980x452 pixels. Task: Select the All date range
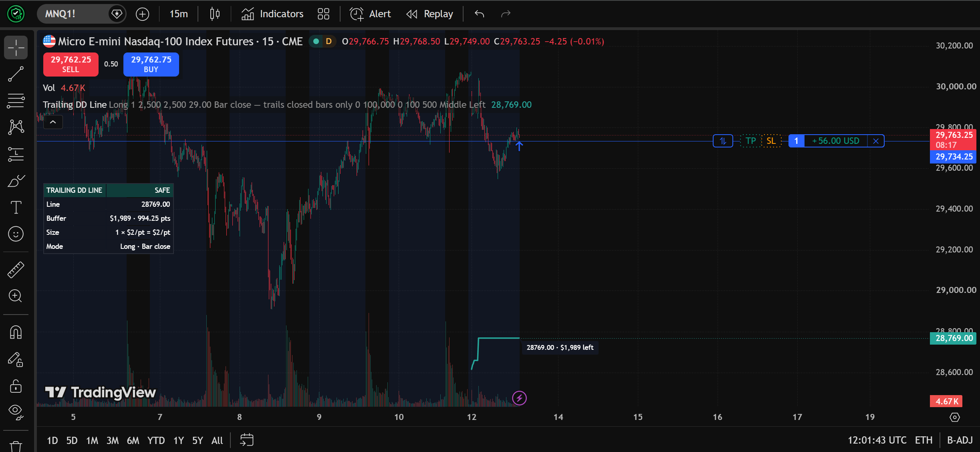point(217,440)
